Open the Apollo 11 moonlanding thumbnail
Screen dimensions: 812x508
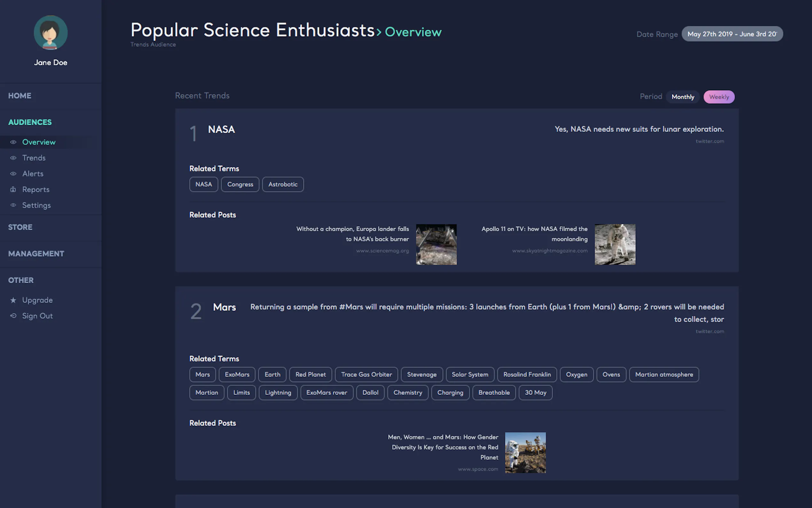tap(615, 245)
